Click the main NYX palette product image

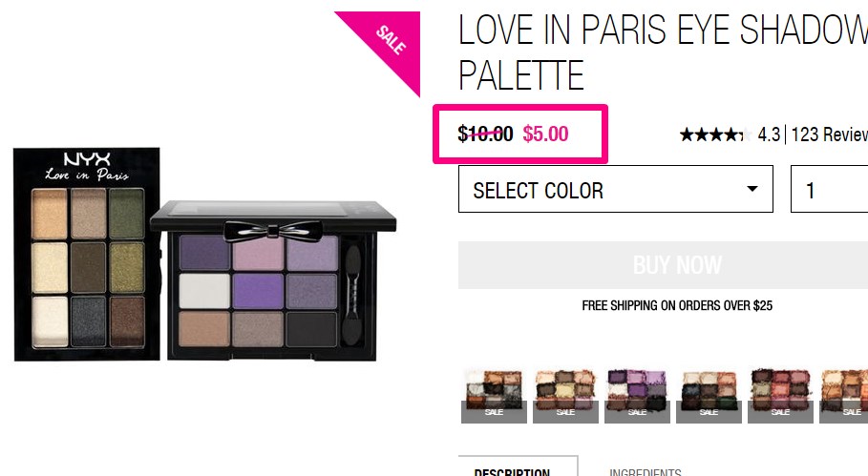pos(87,255)
